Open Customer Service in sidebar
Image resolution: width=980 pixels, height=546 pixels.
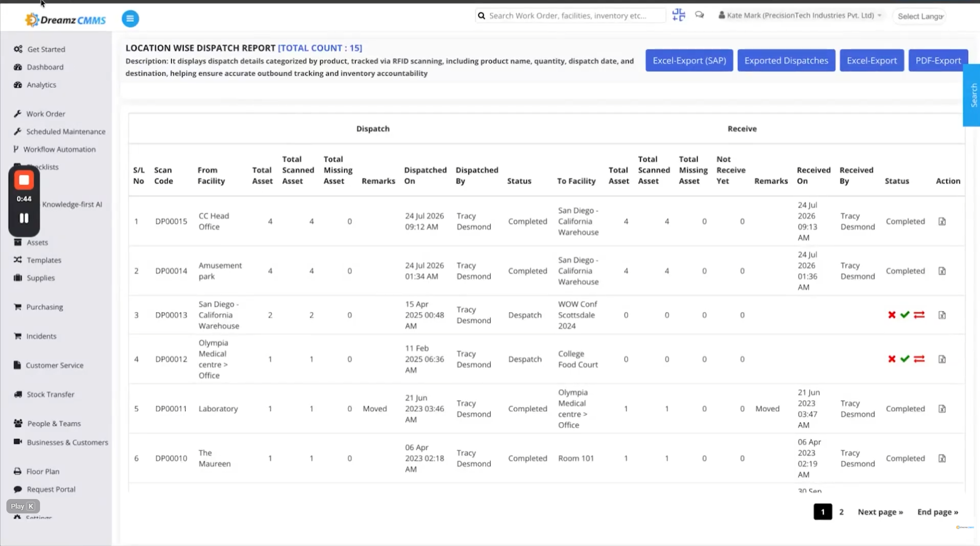coord(49,365)
